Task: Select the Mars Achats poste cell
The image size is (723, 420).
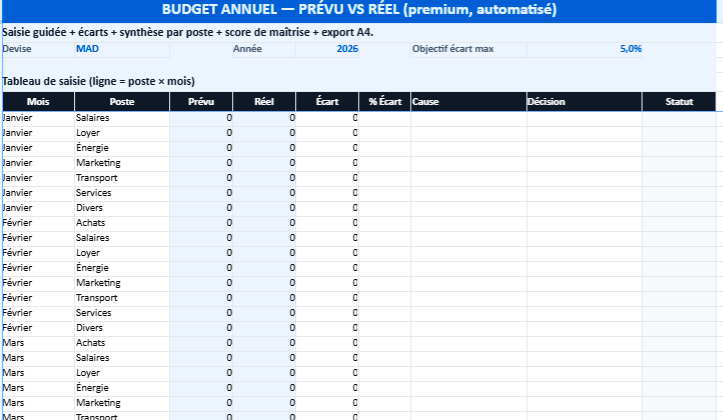Action: (121, 343)
